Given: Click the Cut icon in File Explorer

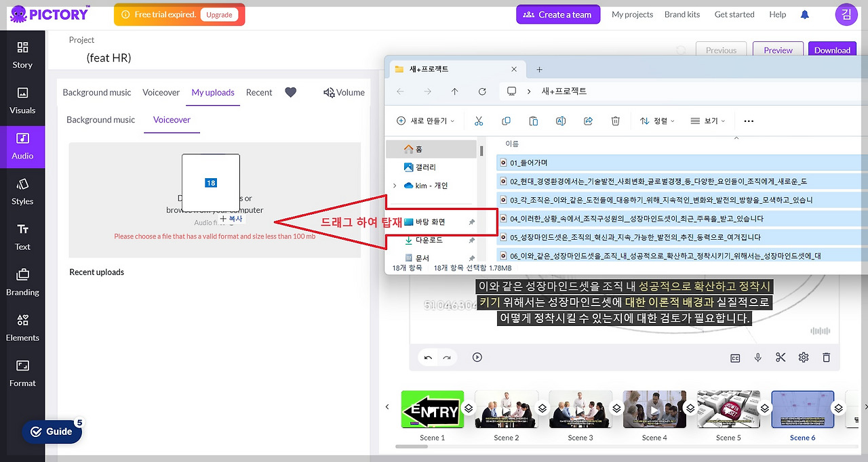Looking at the screenshot, I should coord(479,121).
